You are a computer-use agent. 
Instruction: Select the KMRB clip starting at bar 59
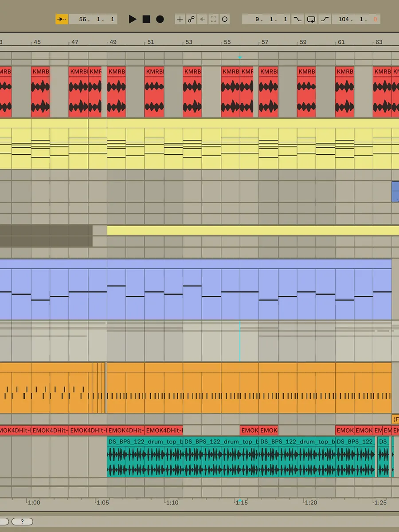[x=306, y=92]
